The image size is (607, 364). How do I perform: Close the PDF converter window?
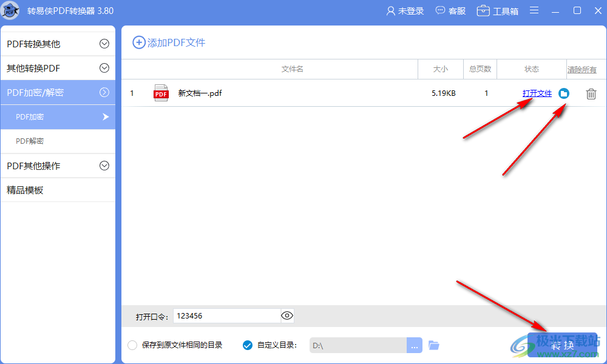click(598, 10)
